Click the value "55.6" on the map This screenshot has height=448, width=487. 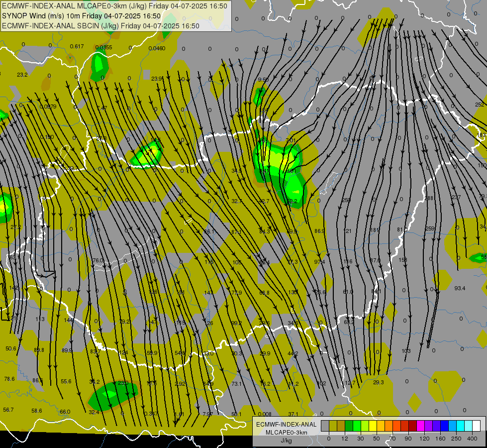click(x=66, y=381)
